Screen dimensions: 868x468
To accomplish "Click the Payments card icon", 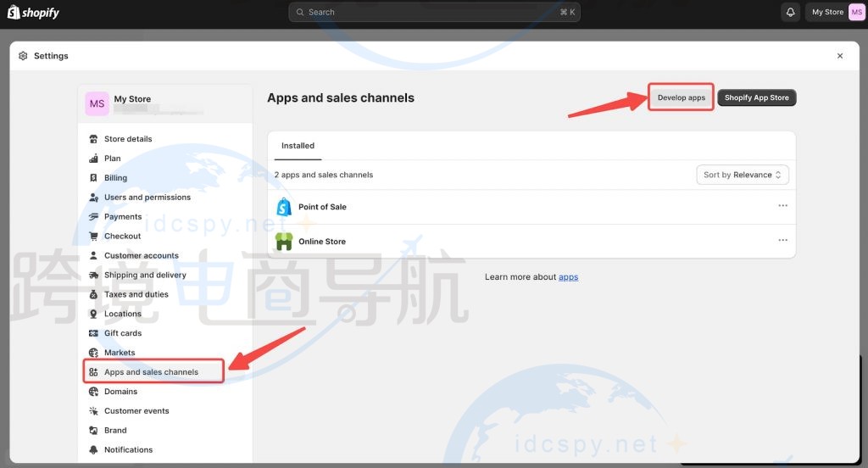I will click(93, 216).
